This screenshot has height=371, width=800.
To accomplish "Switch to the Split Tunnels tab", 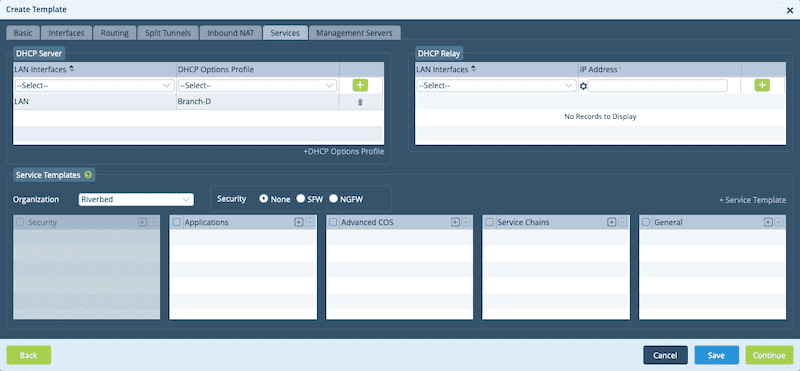I will [x=168, y=33].
